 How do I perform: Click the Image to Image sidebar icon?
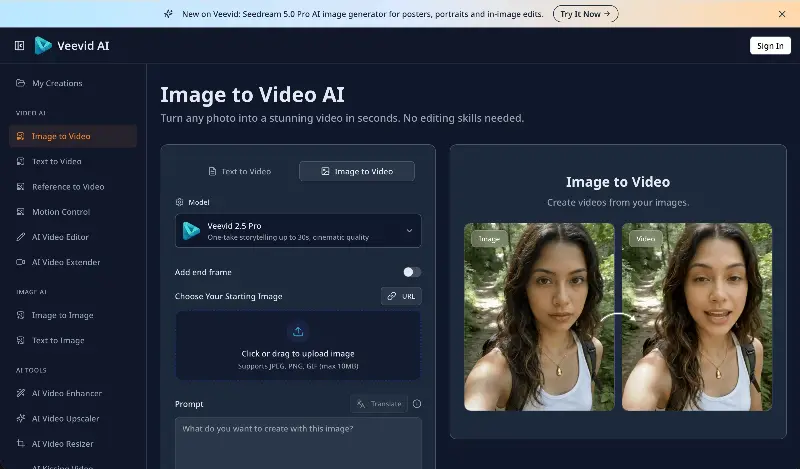coord(20,315)
